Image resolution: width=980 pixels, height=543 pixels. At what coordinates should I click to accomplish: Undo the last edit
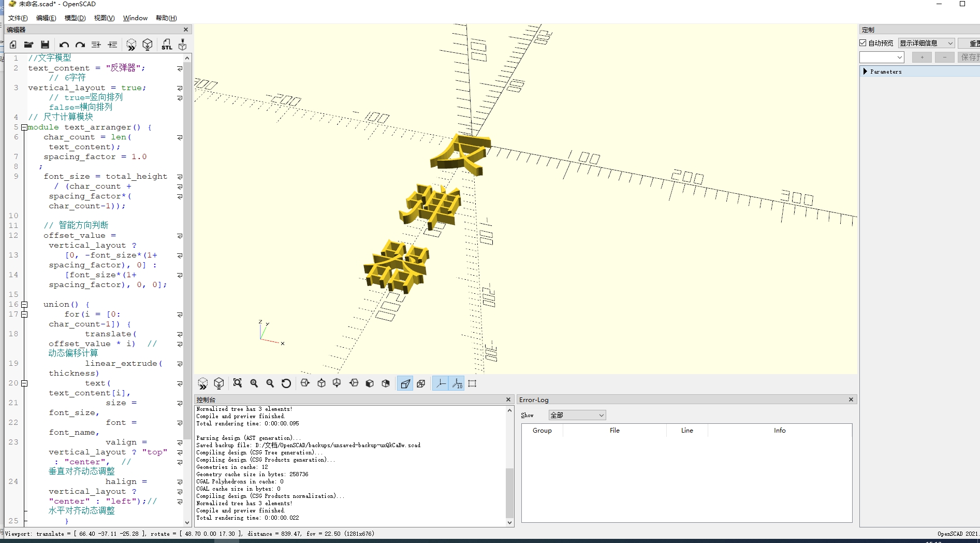pos(64,45)
